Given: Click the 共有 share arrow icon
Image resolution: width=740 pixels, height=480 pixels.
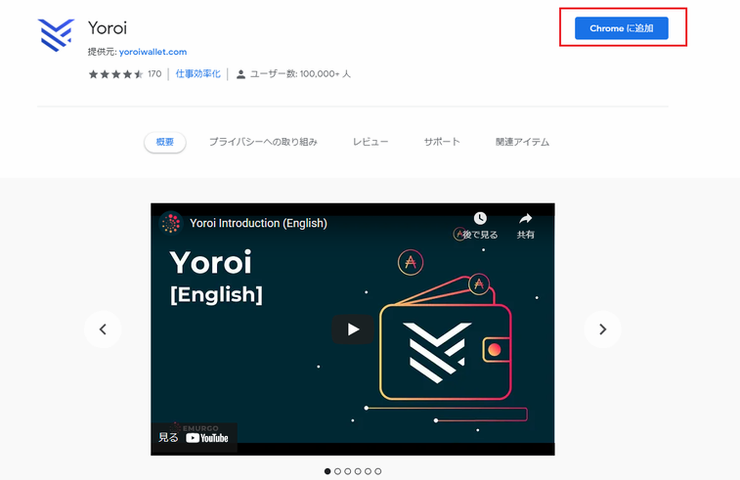Looking at the screenshot, I should point(525,219).
